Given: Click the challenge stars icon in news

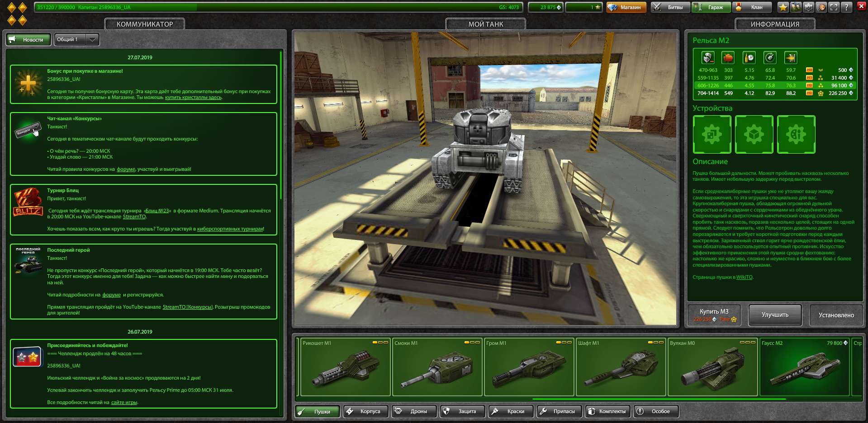Looking at the screenshot, I should [x=28, y=357].
